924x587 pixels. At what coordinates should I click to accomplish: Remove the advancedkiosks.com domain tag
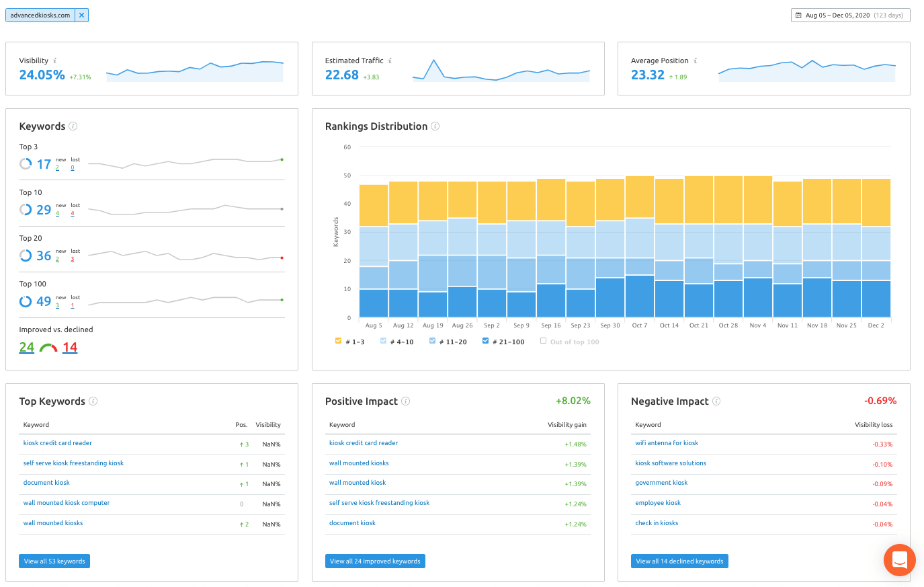coord(81,15)
